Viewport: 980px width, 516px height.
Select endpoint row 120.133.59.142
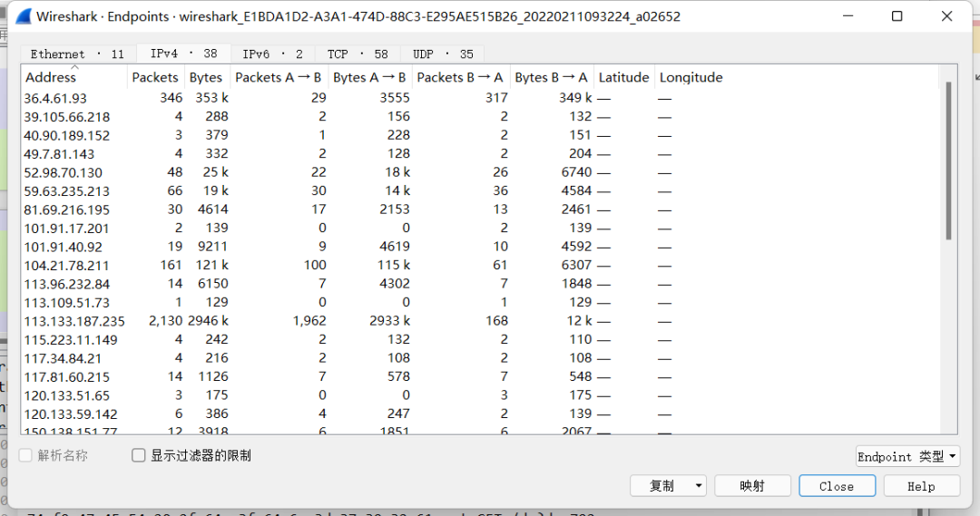click(x=479, y=414)
